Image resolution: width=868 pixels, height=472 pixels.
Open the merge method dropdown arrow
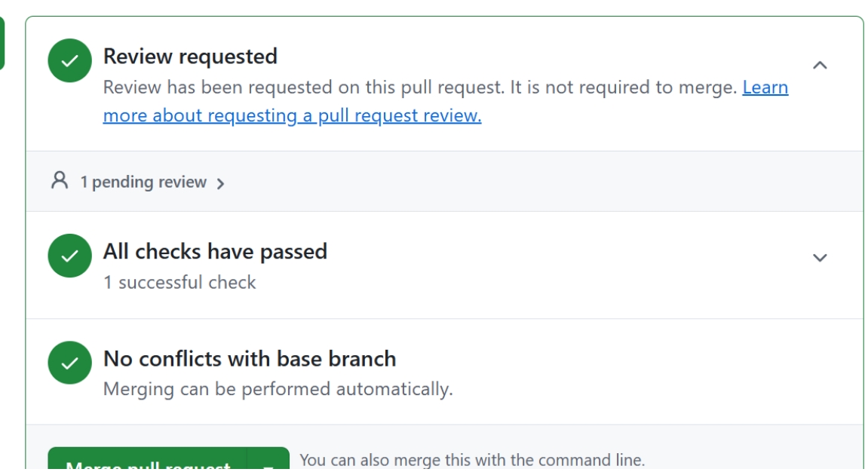pyautogui.click(x=268, y=464)
